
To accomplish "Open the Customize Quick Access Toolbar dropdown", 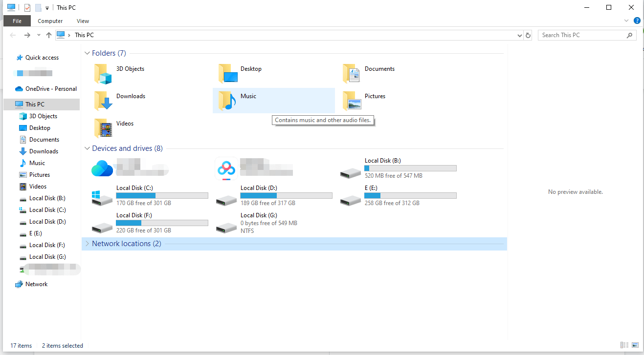I will [x=47, y=7].
